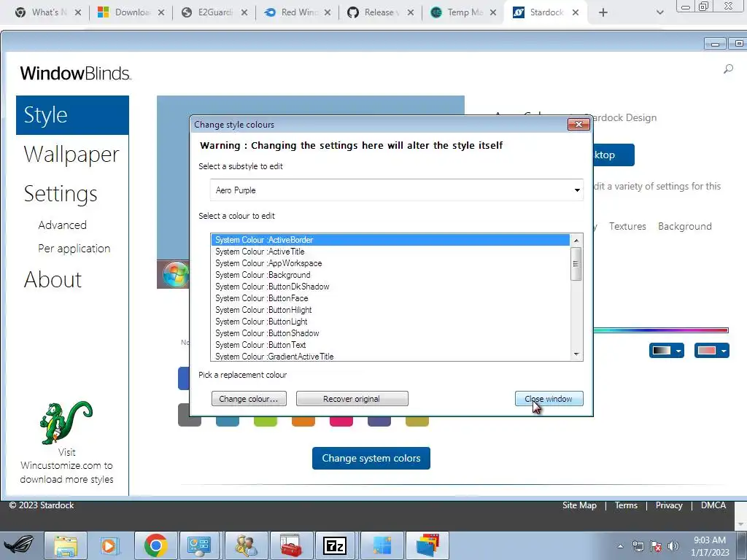747x560 pixels.
Task: Select System Colour :Background entry
Action: point(390,275)
